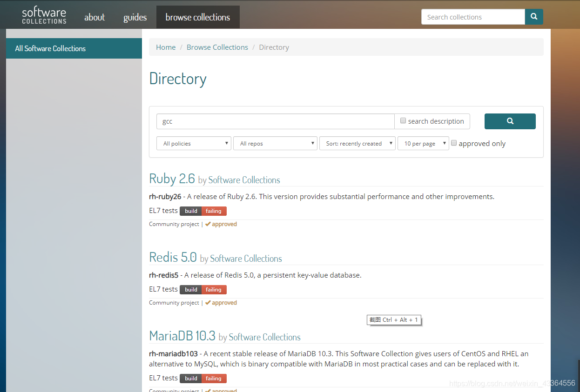Click Software Collections author beside Redis 5.0
The height and width of the screenshot is (392, 580).
click(246, 259)
